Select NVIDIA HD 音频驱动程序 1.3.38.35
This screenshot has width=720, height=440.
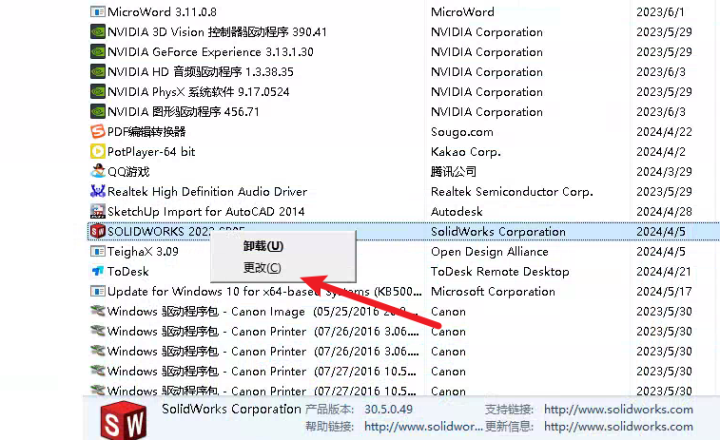[200, 72]
